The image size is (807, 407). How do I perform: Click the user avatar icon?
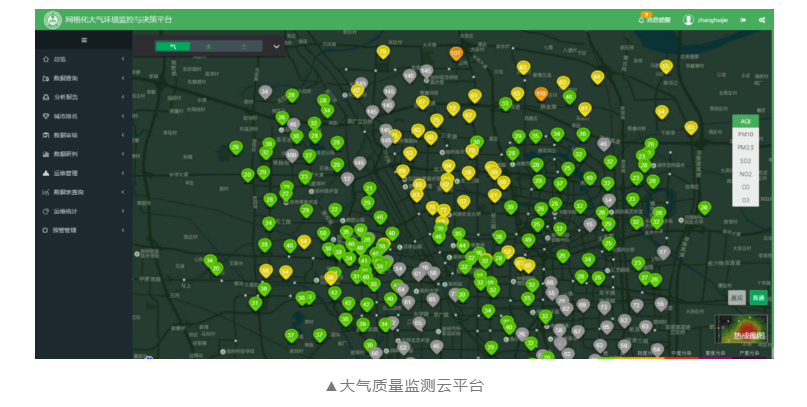[x=688, y=19]
